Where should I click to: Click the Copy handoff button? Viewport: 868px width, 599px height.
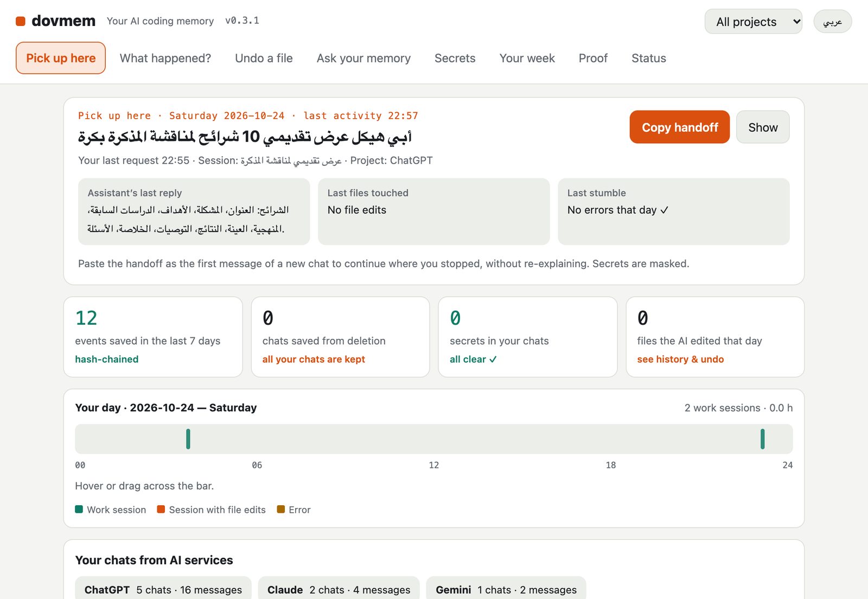679,127
